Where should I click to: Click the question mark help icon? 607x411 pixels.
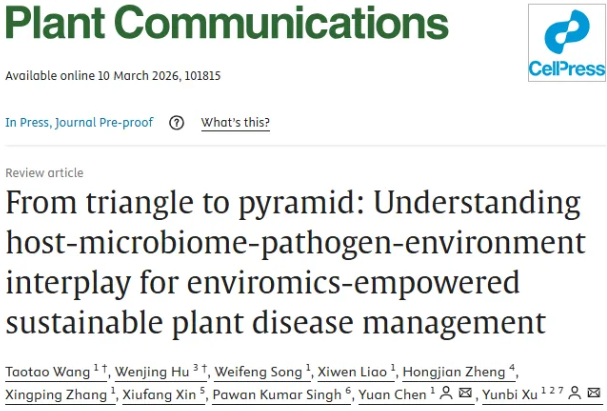[177, 123]
